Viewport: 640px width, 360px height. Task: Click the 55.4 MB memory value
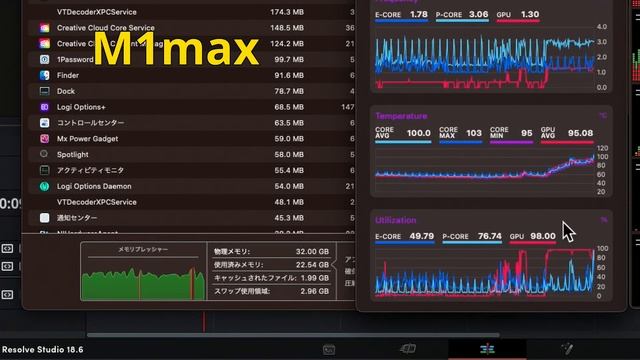[289, 170]
